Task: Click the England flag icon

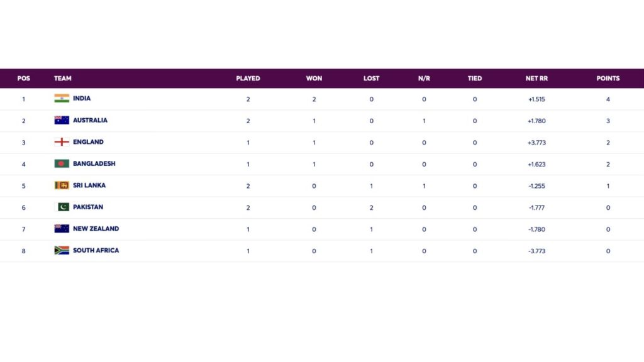Action: coord(62,142)
